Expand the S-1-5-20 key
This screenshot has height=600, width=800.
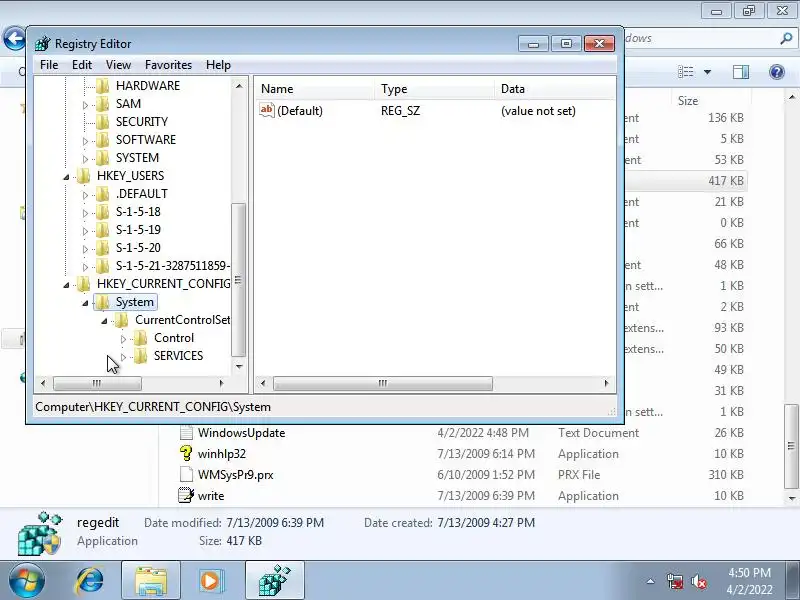coord(85,249)
